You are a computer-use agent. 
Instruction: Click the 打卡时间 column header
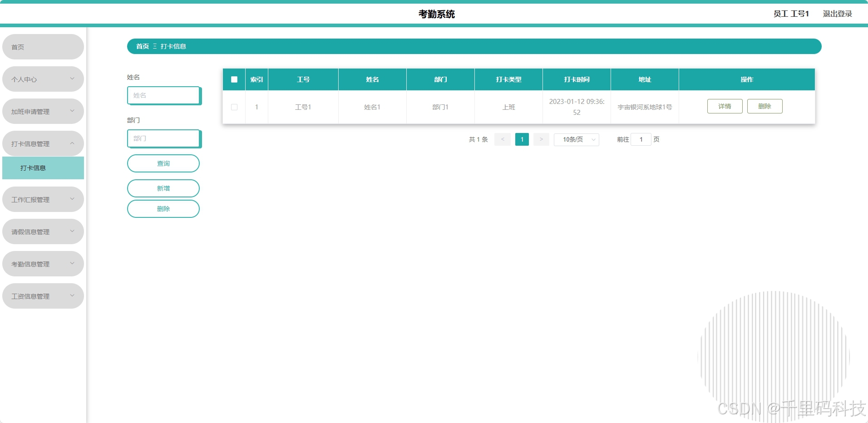[577, 79]
